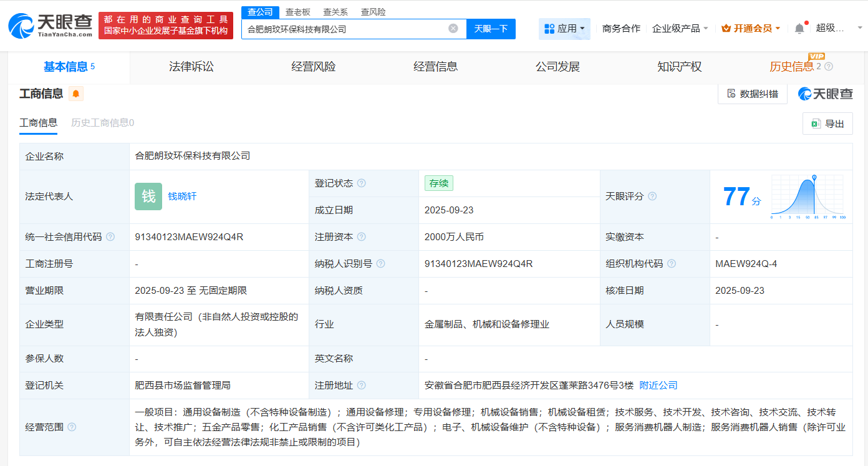
Task: Click the 天眼一下 search button
Action: click(491, 29)
